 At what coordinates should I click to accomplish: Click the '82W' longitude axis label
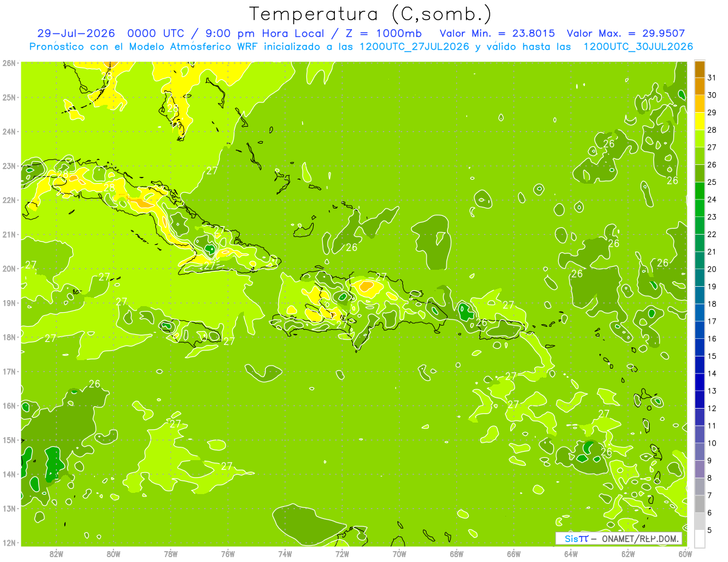(x=56, y=554)
